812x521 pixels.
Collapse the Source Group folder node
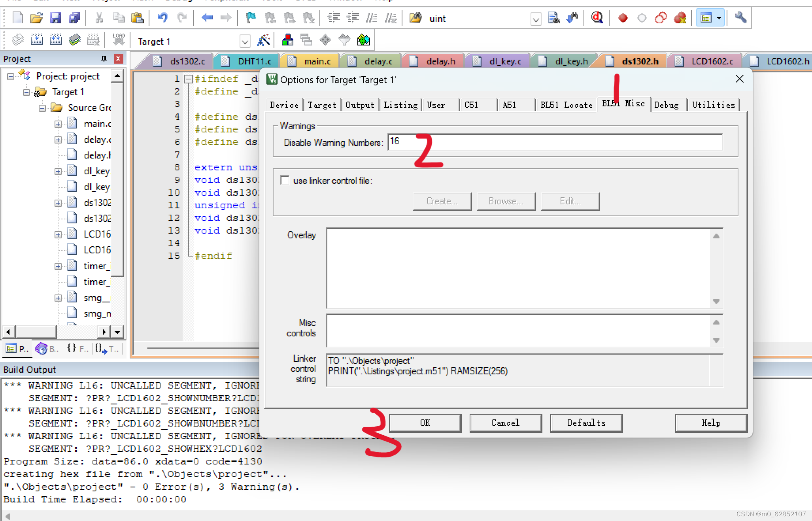[42, 108]
